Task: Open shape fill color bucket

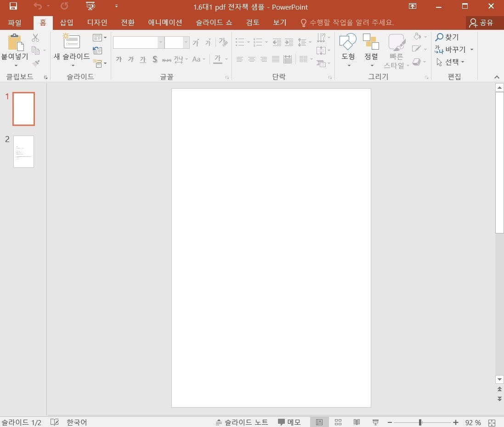Action: (417, 36)
